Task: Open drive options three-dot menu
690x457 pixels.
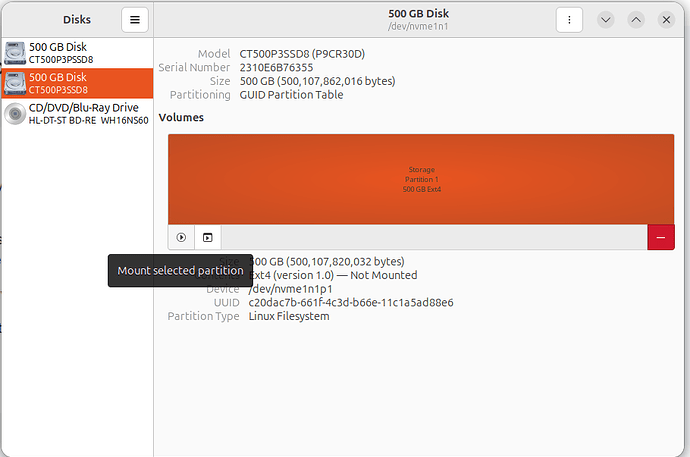Action: click(569, 20)
